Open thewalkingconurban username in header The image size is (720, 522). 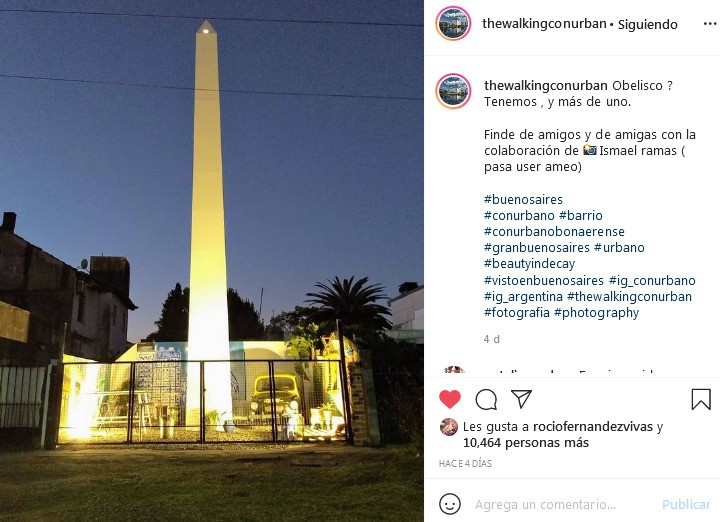click(x=544, y=24)
